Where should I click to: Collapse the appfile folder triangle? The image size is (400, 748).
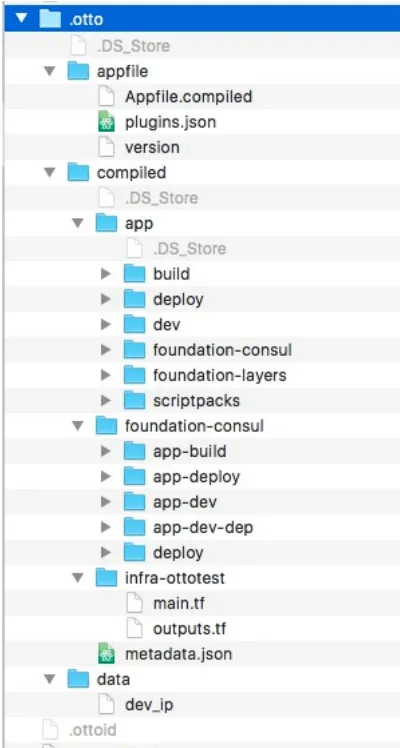[50, 72]
